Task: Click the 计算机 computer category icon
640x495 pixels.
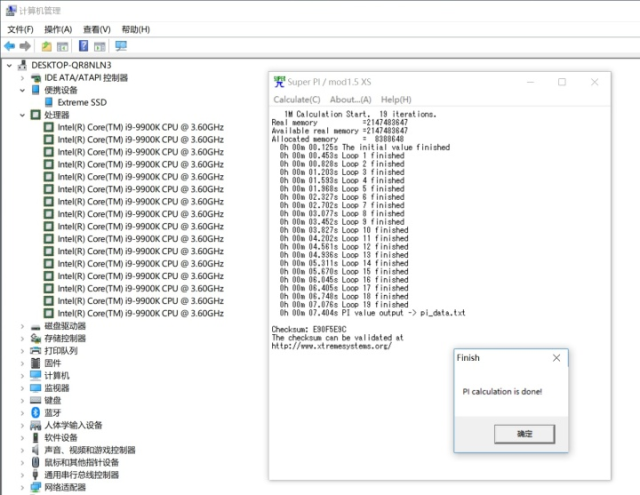Action: [x=36, y=375]
